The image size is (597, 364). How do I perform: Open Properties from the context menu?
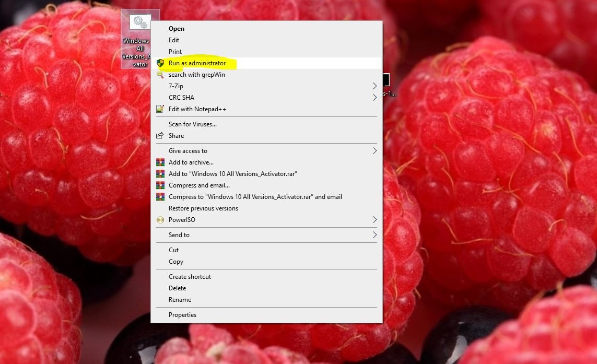(266, 315)
